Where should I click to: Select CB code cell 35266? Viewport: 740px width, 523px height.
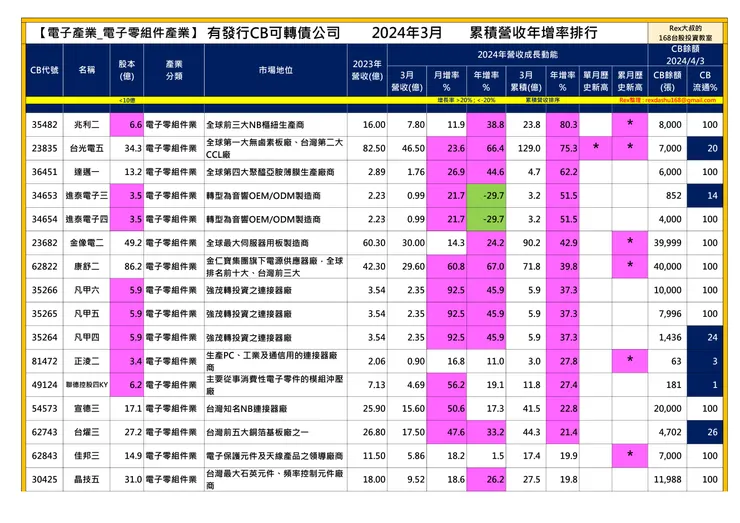click(44, 290)
